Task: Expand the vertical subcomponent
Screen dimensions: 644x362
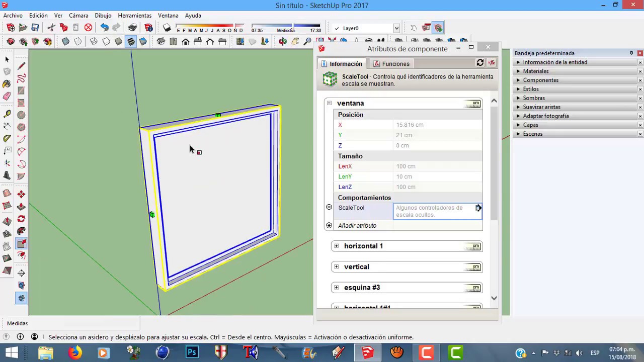Action: (336, 266)
